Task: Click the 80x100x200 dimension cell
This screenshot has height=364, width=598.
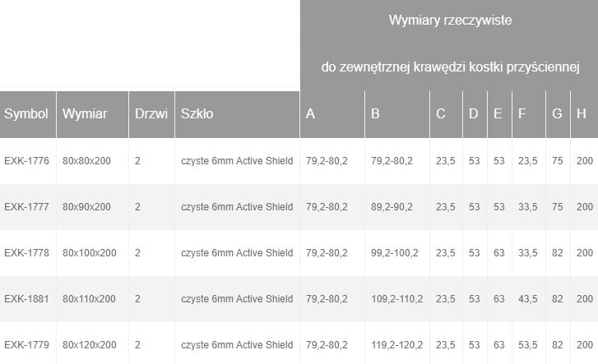Action: (x=89, y=253)
